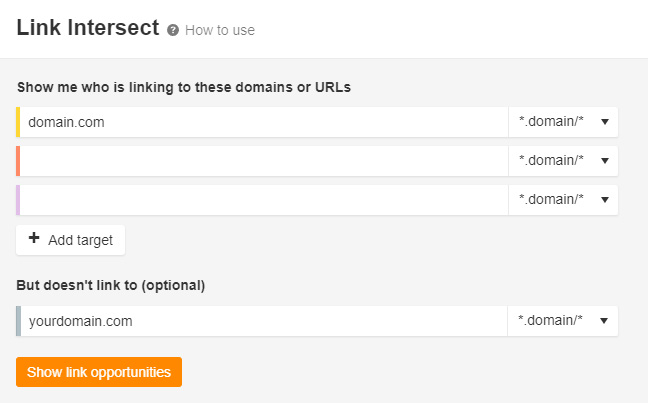This screenshot has width=648, height=403.
Task: Expand mode dropdown on third target row
Action: tap(563, 200)
